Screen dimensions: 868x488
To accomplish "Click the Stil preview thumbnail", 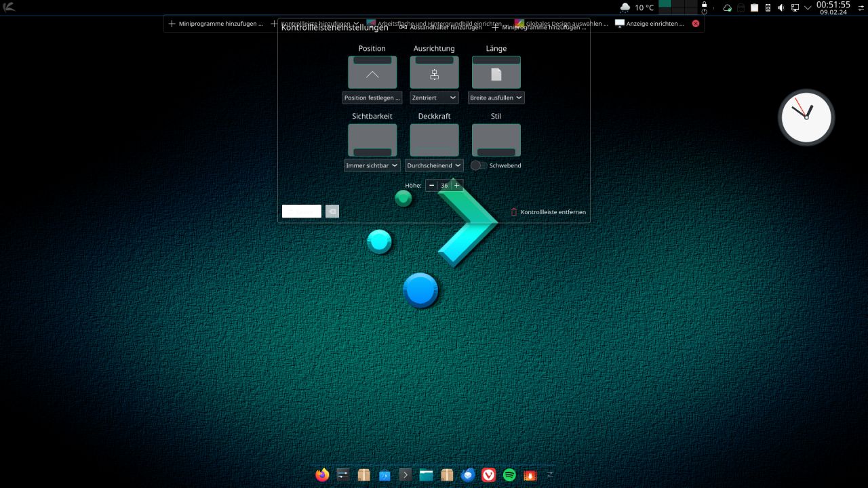I will pos(496,140).
